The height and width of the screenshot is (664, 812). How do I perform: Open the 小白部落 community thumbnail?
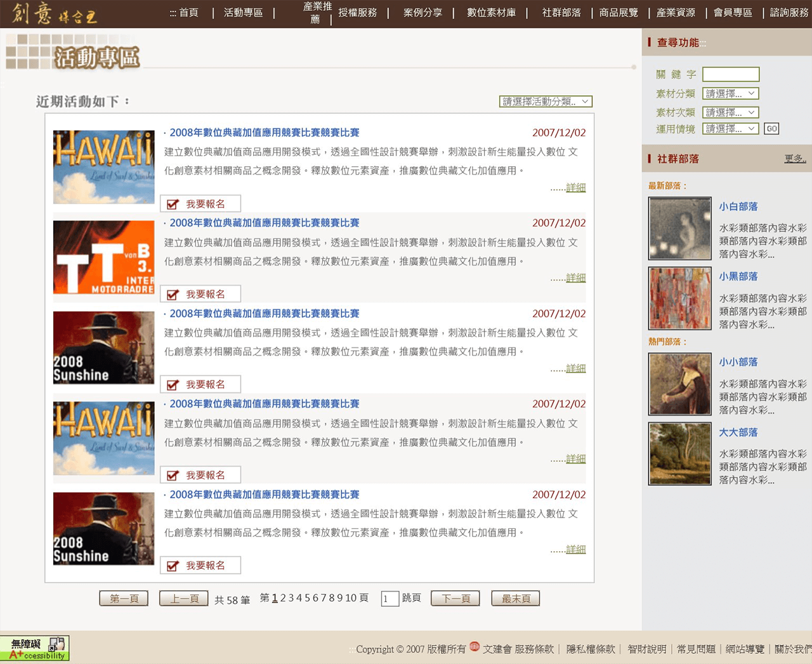click(679, 228)
